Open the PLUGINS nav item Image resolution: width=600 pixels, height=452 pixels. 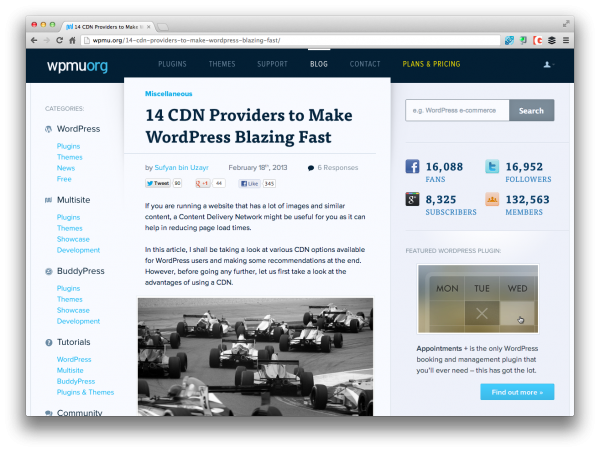pos(172,64)
